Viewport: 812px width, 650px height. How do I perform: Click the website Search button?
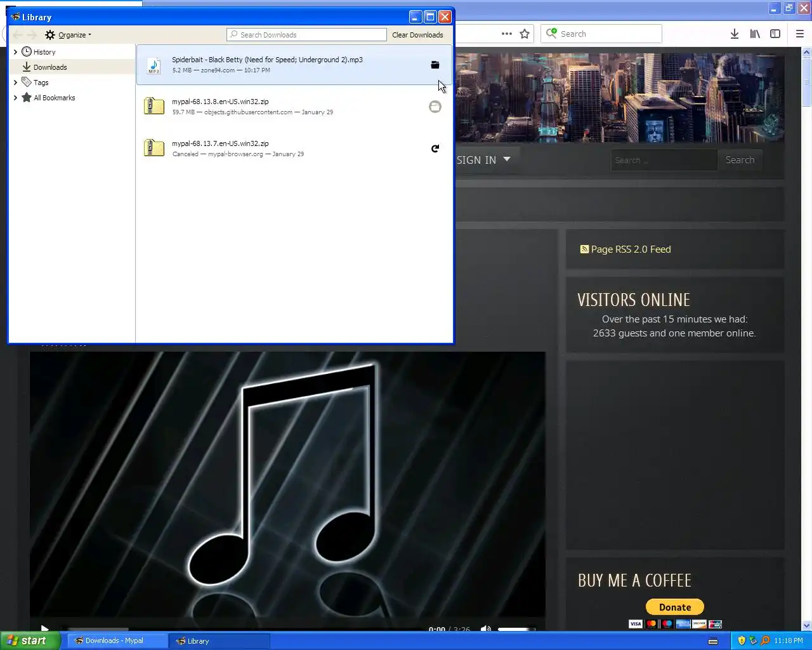pyautogui.click(x=740, y=160)
